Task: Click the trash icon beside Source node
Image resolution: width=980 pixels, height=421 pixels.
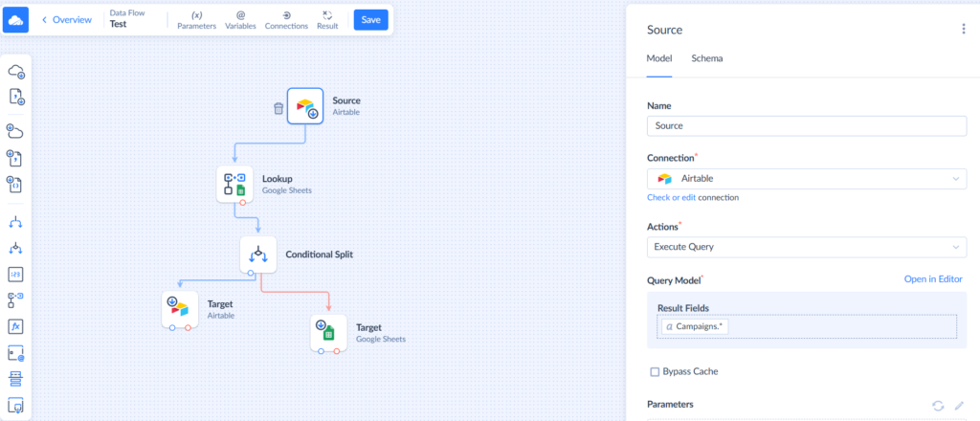Action: (278, 109)
